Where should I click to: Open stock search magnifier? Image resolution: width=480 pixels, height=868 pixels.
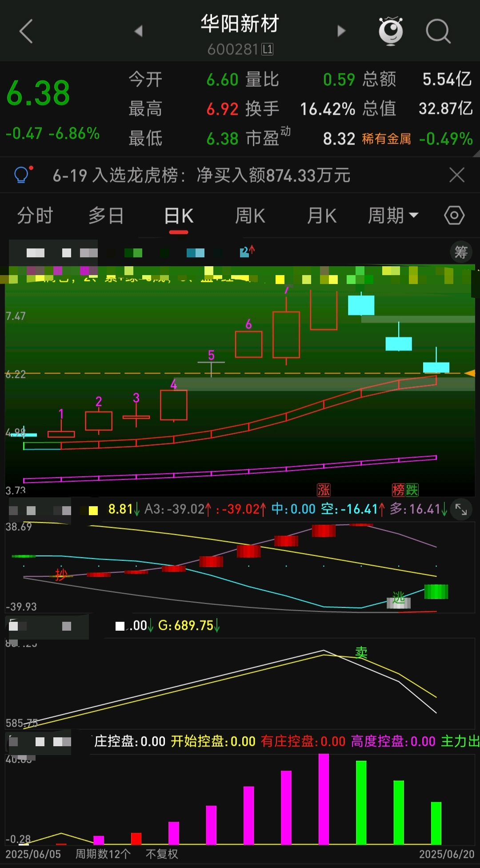[x=438, y=31]
